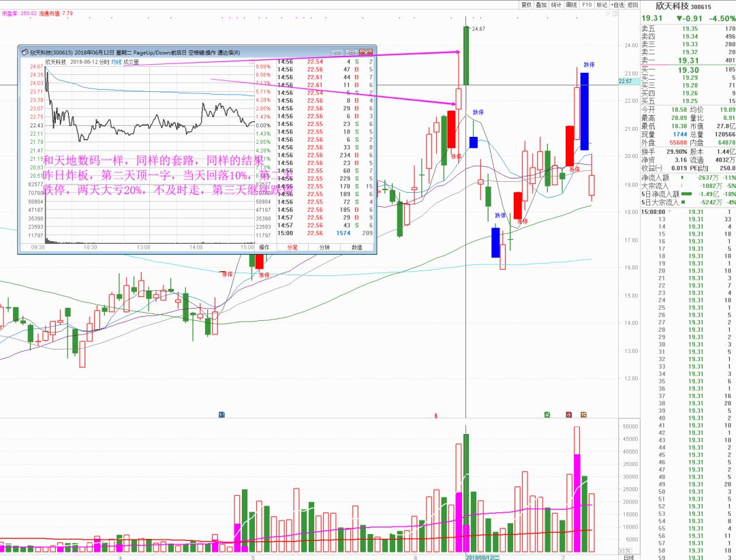
Task: Switch to 数值 tab in intraday popup
Action: click(356, 247)
